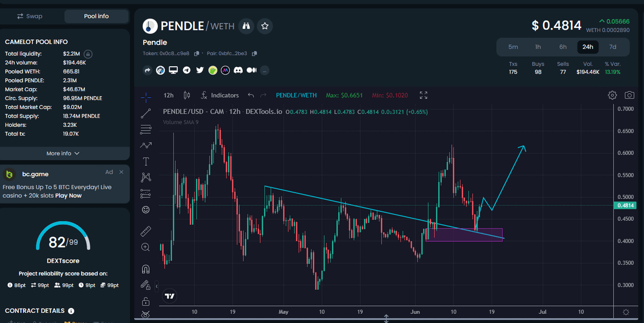Show more social links ellipsis
The width and height of the screenshot is (644, 323).
click(265, 70)
